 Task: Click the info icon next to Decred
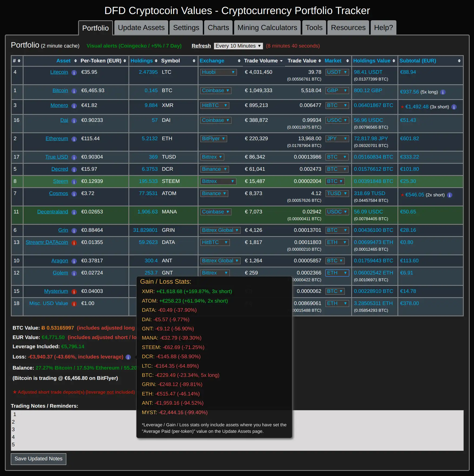74,169
